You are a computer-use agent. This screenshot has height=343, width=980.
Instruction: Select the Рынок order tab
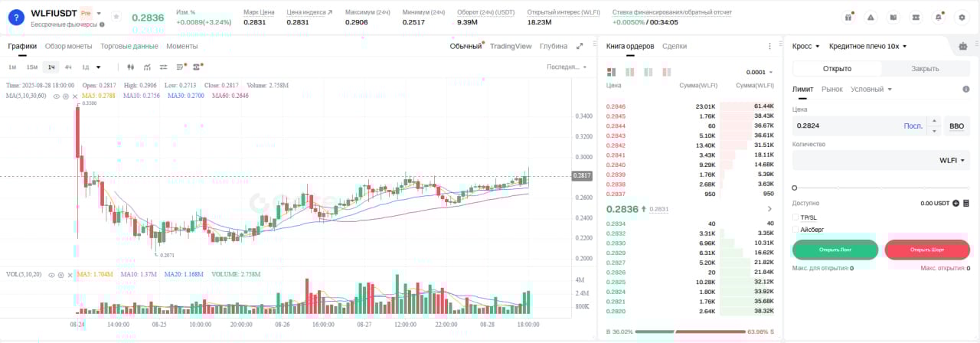(x=832, y=90)
